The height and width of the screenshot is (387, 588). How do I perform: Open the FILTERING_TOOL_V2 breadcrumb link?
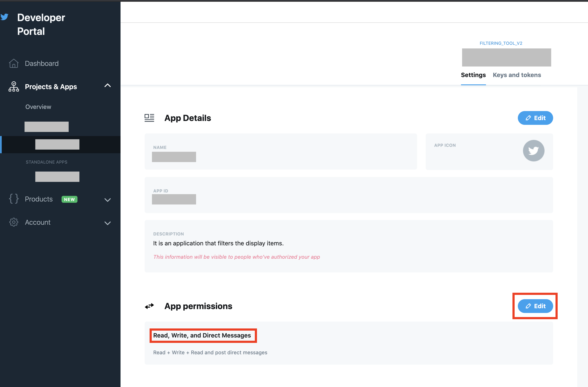click(501, 43)
